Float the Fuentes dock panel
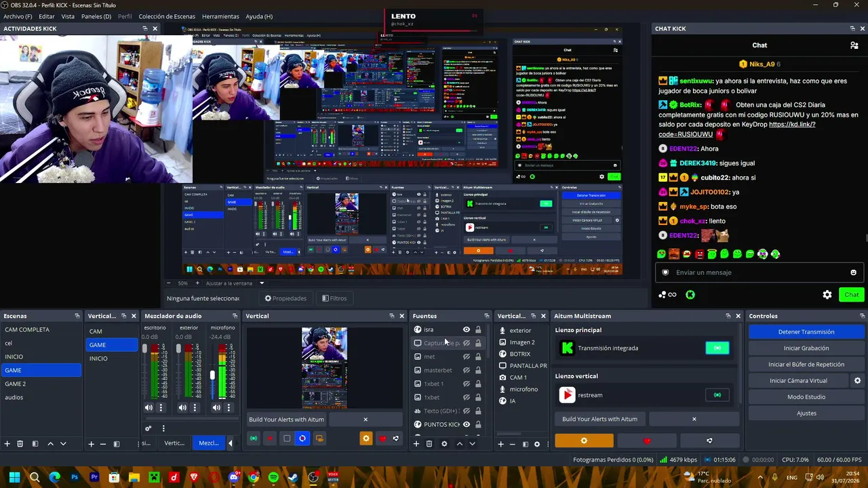 click(486, 316)
